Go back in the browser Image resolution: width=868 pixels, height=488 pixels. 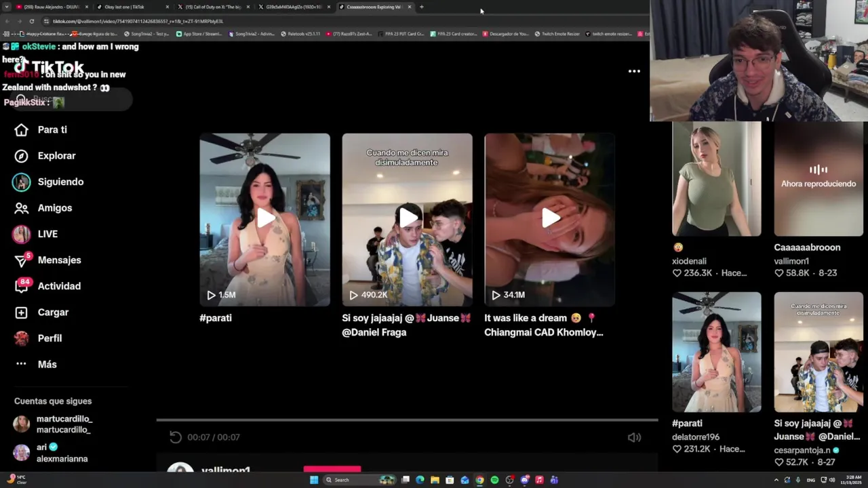pyautogui.click(x=7, y=21)
